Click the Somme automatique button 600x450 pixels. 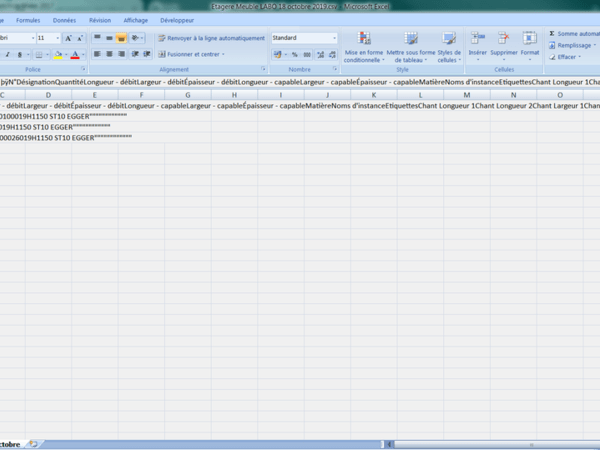pos(570,33)
